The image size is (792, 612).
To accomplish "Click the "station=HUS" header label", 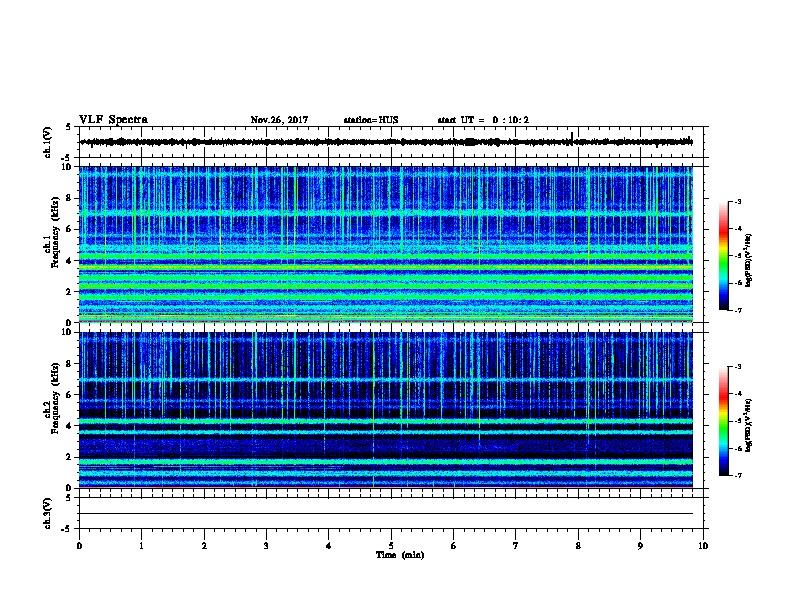I will tap(371, 120).
